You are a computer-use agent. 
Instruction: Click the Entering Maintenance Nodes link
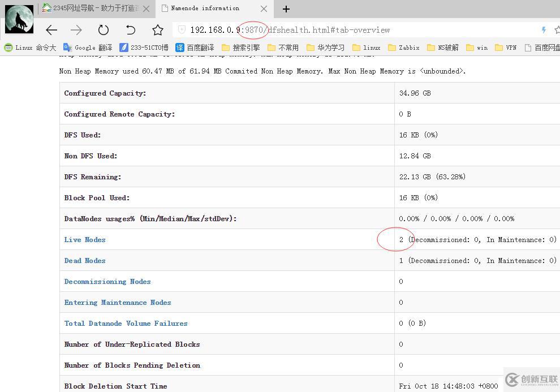click(x=118, y=303)
